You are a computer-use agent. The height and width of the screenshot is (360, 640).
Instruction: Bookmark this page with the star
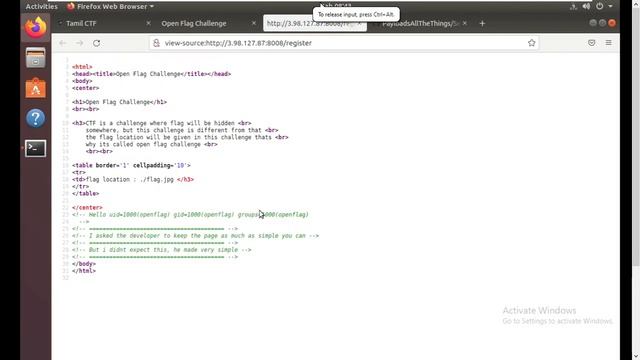tap(531, 43)
